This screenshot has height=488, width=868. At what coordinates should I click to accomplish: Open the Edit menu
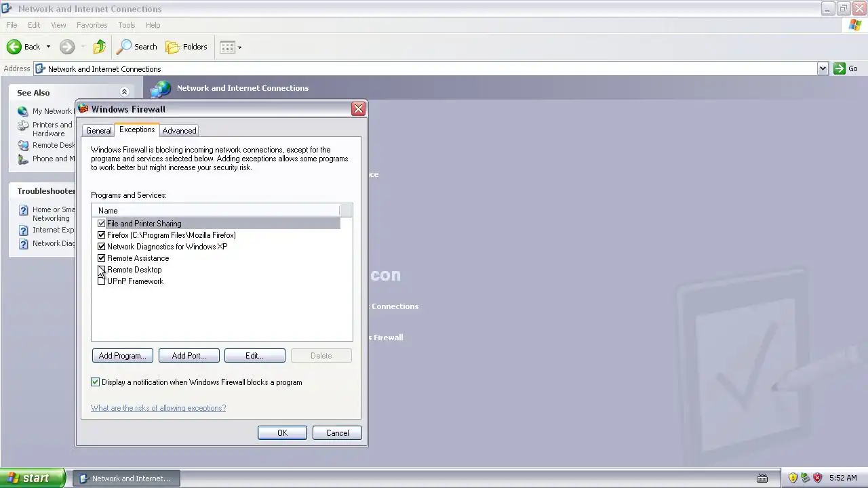[x=34, y=25]
